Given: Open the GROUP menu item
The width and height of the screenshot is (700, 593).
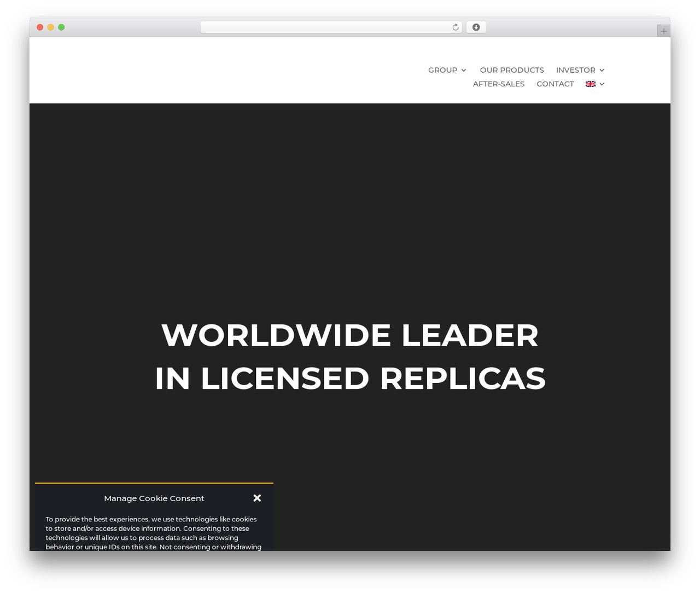Looking at the screenshot, I should [x=442, y=70].
